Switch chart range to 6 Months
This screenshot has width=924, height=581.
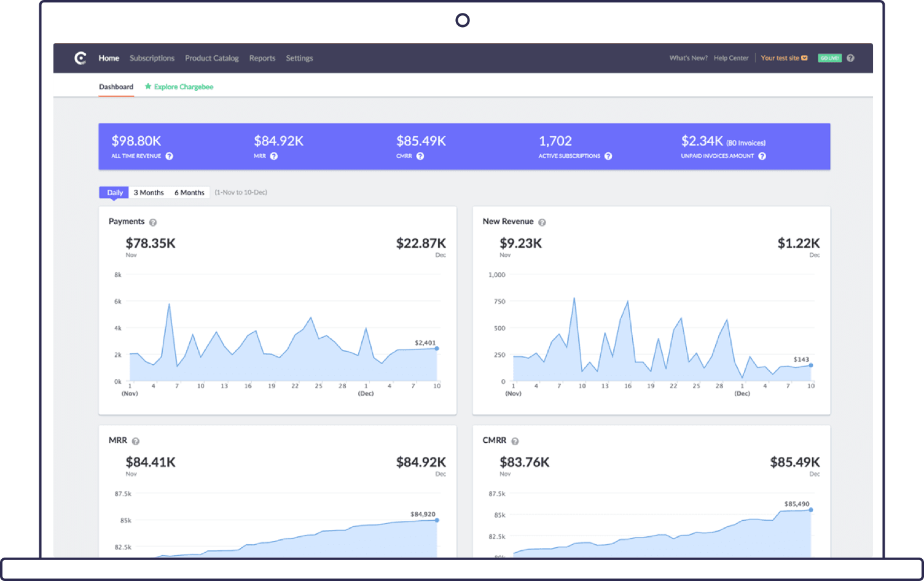[x=189, y=193]
